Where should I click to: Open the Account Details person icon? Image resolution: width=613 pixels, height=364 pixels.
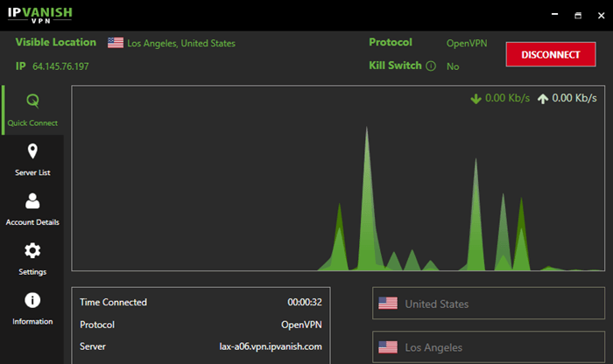(32, 200)
